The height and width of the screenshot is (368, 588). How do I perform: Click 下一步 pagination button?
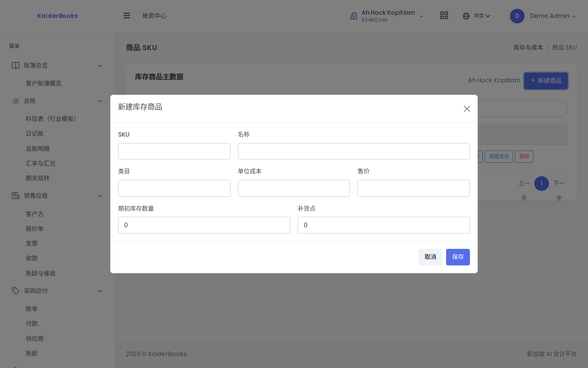559,190
